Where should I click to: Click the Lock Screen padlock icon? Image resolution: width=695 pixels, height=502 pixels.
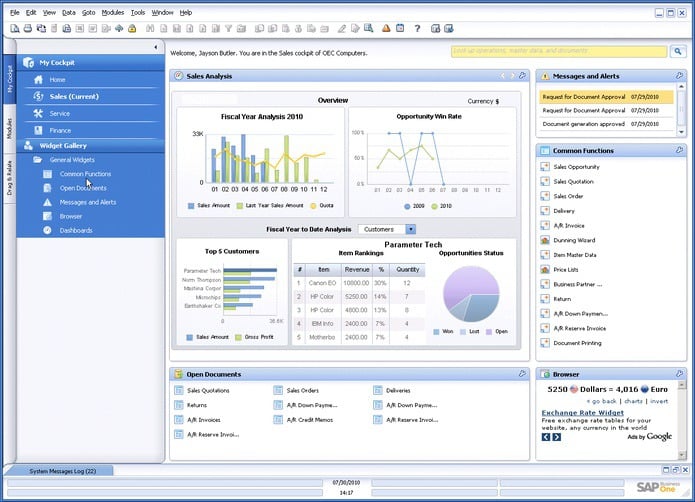pyautogui.click(x=132, y=28)
